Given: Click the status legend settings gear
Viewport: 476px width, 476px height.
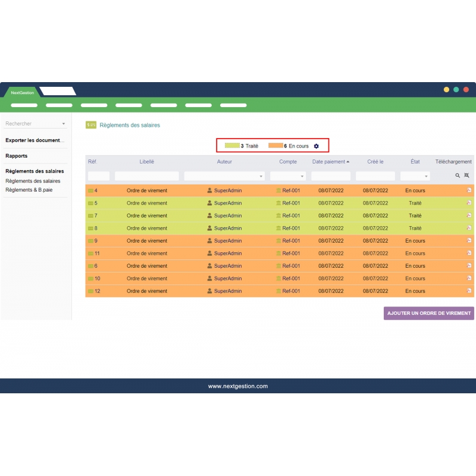Looking at the screenshot, I should coord(317,146).
